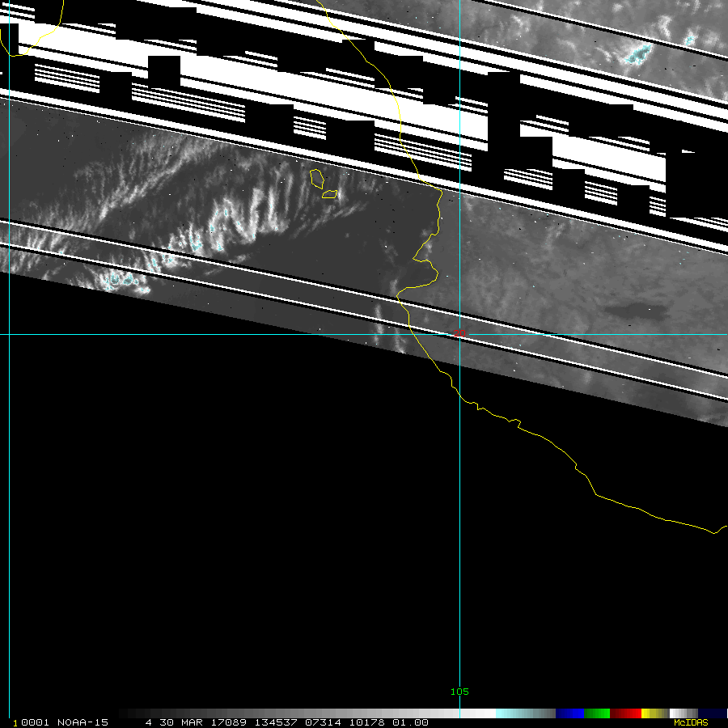Click the dark oval patch over land

(x=633, y=310)
